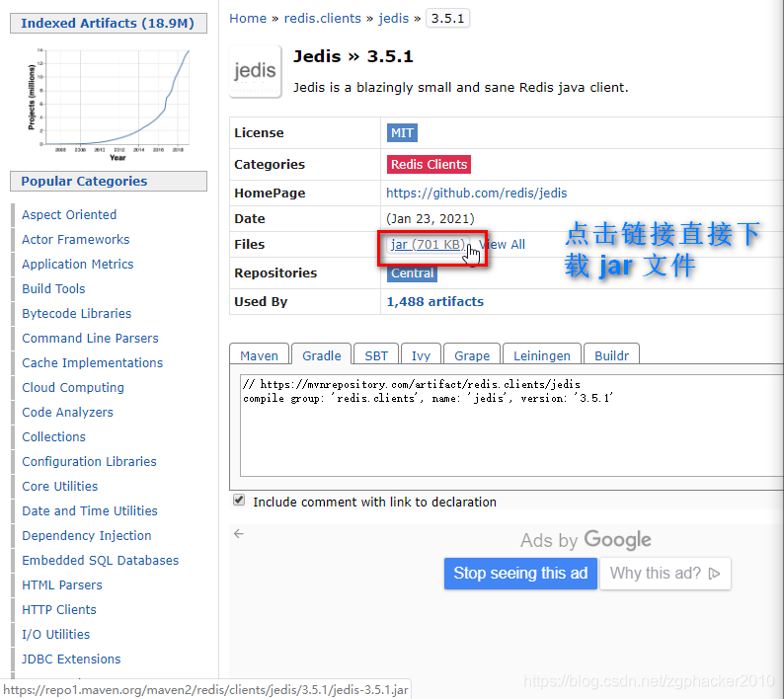Open the Code Analyzers category
784x699 pixels.
(x=67, y=412)
